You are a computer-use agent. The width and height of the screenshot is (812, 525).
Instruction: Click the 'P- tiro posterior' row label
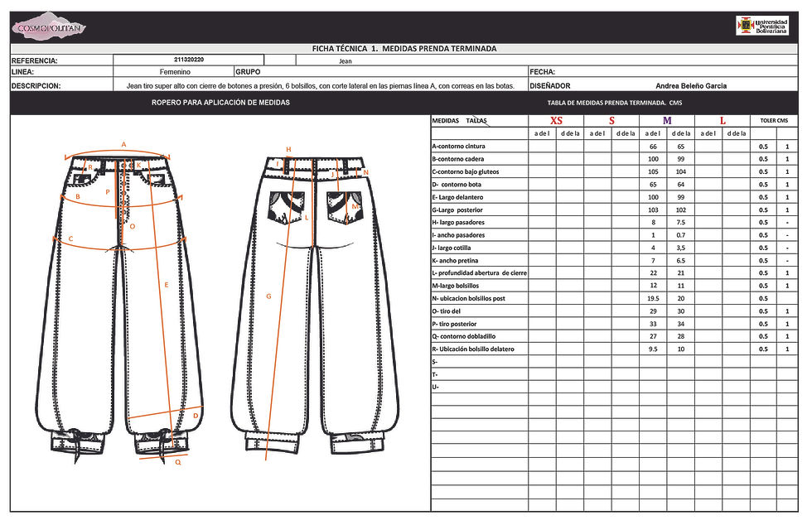pos(454,324)
